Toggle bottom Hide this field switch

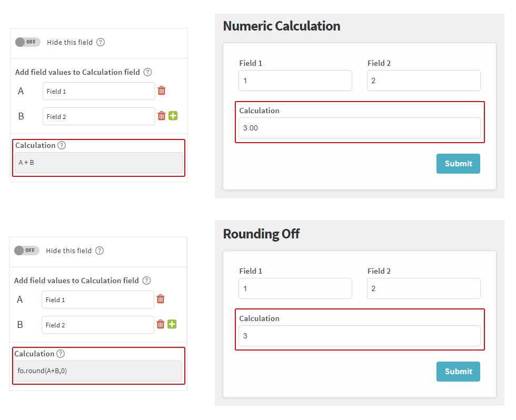27,251
